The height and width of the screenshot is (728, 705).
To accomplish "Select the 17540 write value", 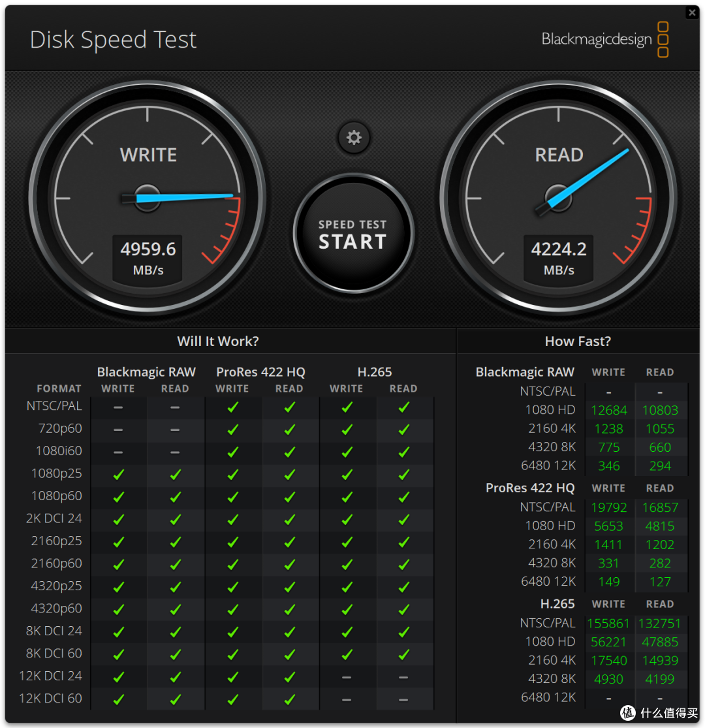I will (x=609, y=661).
